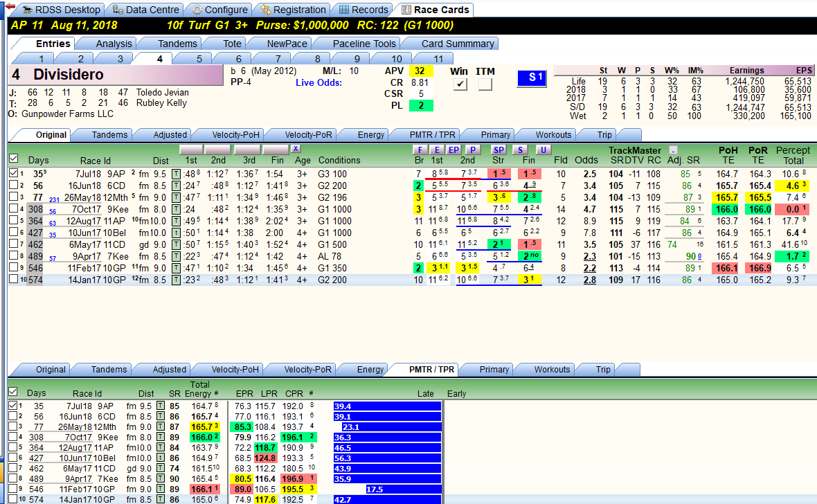817x504 pixels.
Task: Check the 14Jan17 10GP row checkbox, PMTR/TPR table
Action: (13, 499)
